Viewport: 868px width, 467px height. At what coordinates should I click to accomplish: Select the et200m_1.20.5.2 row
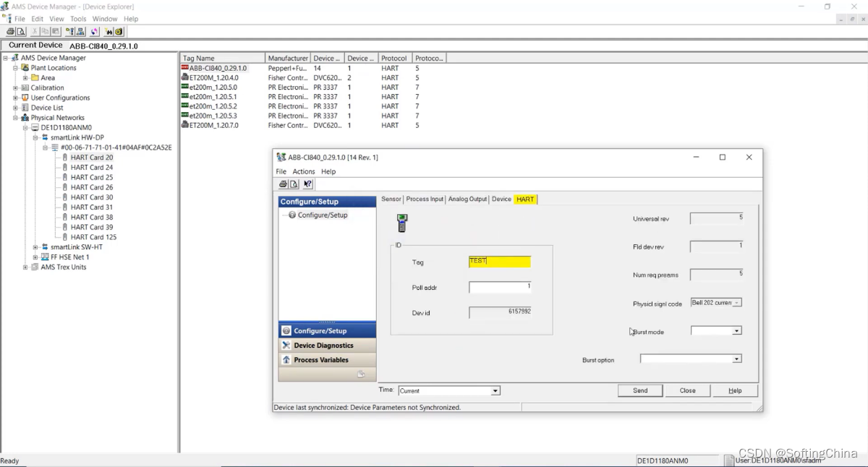tap(312, 106)
